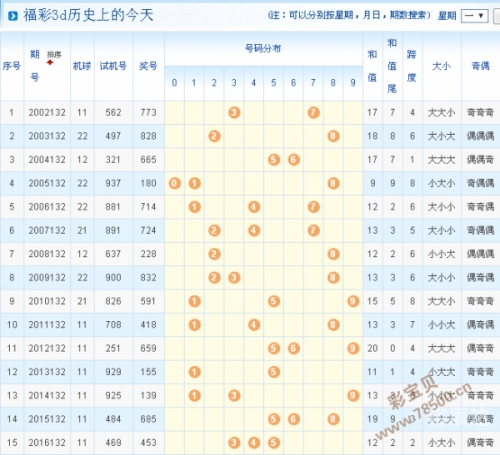
Task: Select period 2009132 cell
Action: pos(47,278)
